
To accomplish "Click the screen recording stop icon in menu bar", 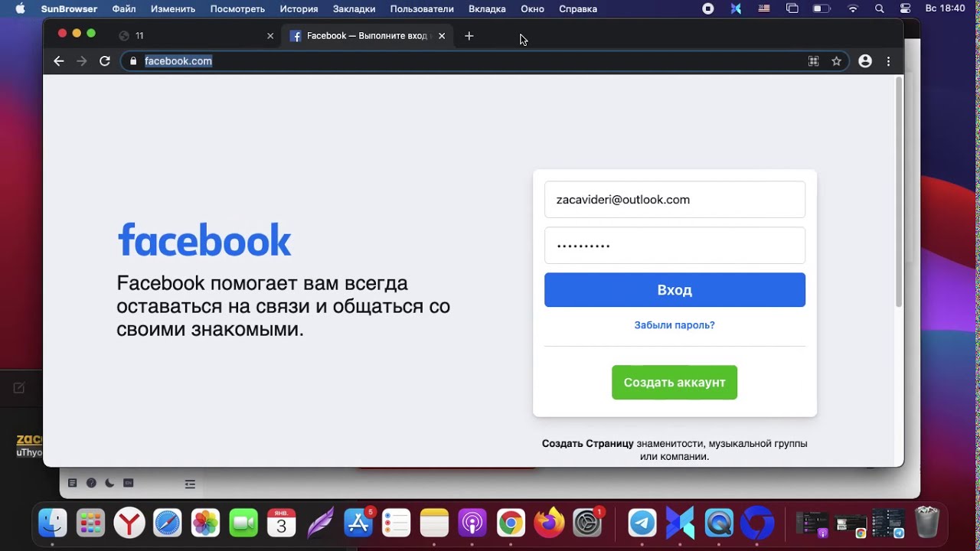I will tap(708, 9).
